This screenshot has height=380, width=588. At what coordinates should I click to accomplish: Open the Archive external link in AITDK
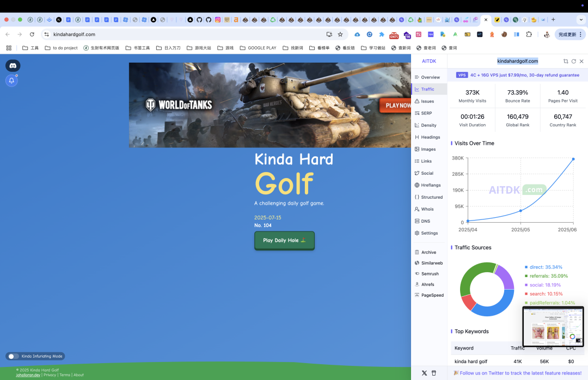click(x=429, y=253)
